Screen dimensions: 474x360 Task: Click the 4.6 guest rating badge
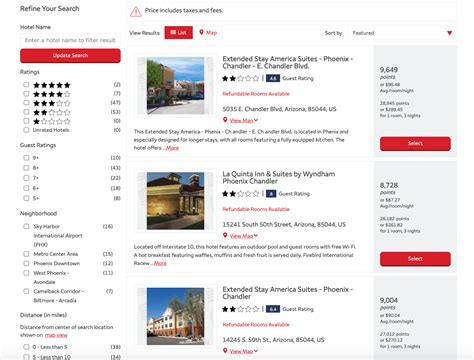(273, 78)
